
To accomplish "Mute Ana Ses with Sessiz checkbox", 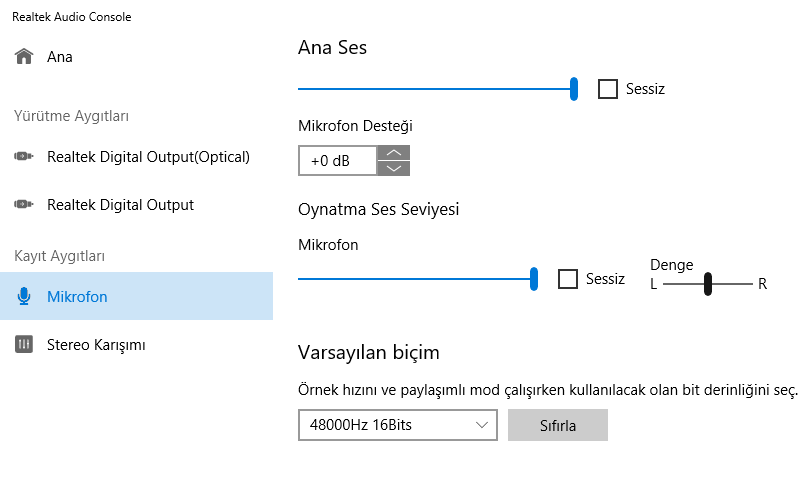I will (608, 89).
